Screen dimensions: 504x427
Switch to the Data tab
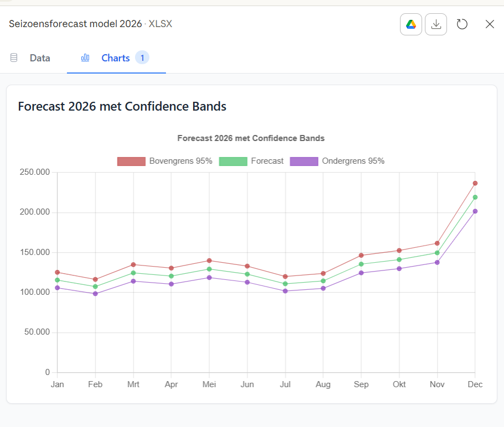click(x=40, y=58)
